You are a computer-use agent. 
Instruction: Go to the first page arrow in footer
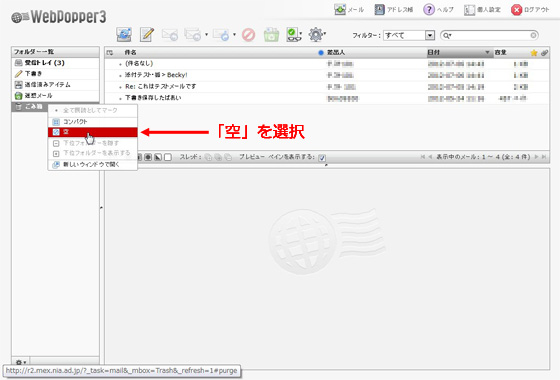[422, 157]
